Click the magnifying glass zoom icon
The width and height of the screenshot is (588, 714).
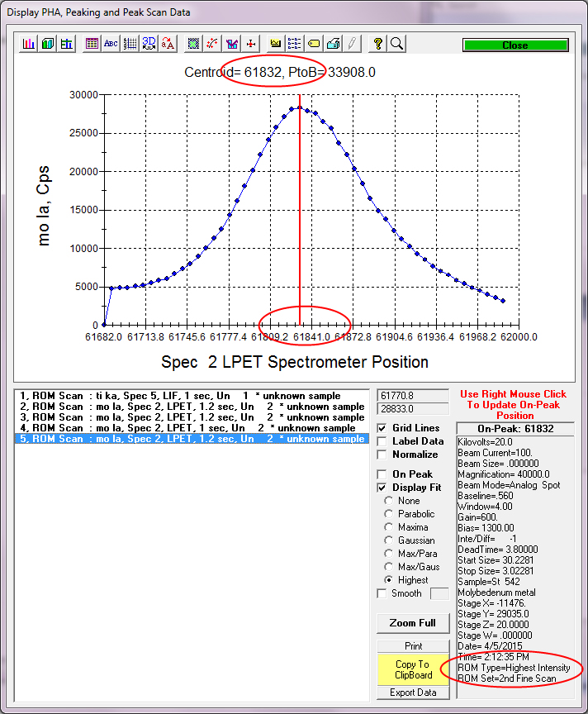point(396,44)
